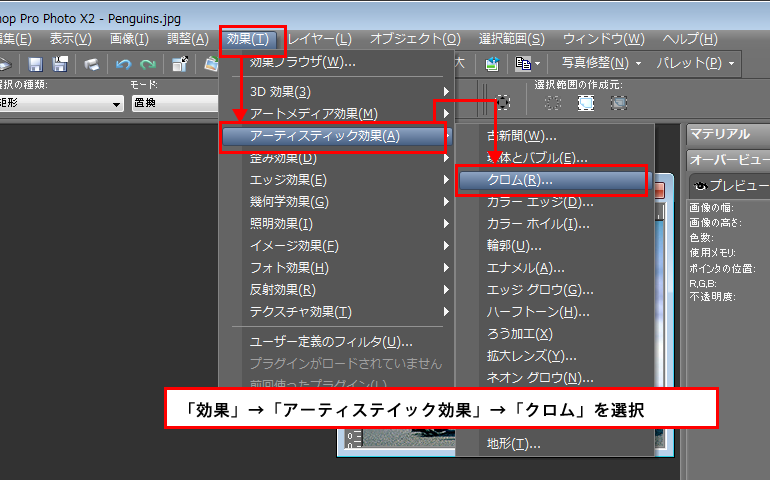The width and height of the screenshot is (770, 480).
Task: Open the 編集(E) menu
Action: coord(15,39)
